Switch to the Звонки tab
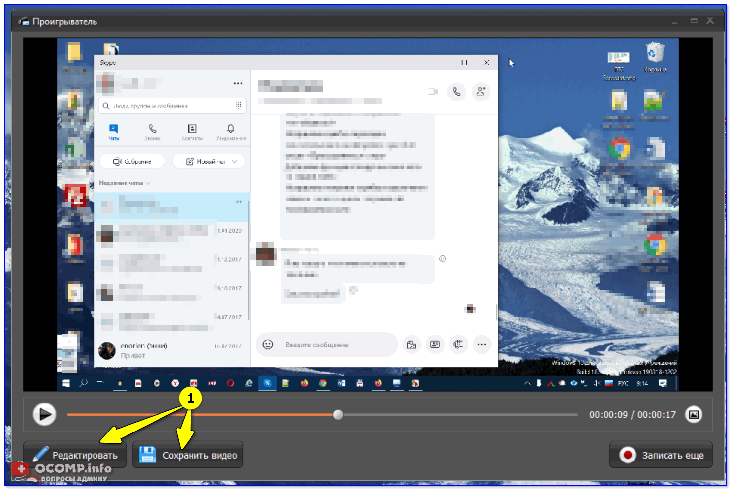This screenshot has width=730, height=489. tap(153, 132)
